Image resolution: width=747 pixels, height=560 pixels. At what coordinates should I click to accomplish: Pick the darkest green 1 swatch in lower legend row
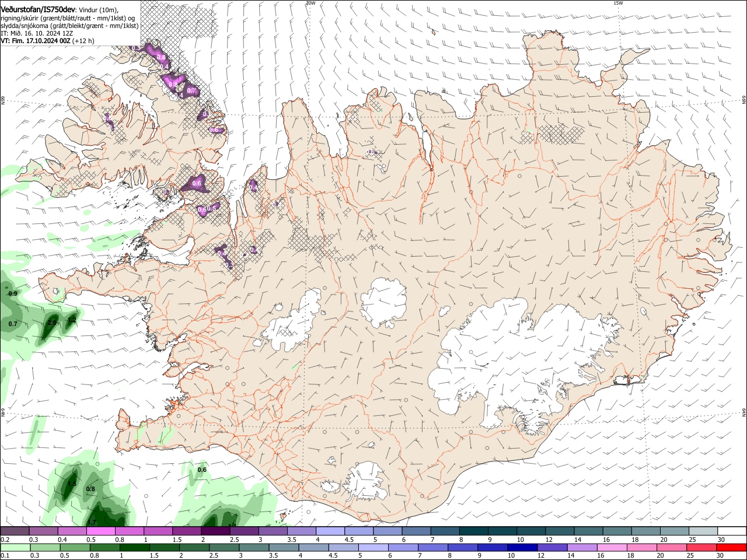click(x=134, y=548)
